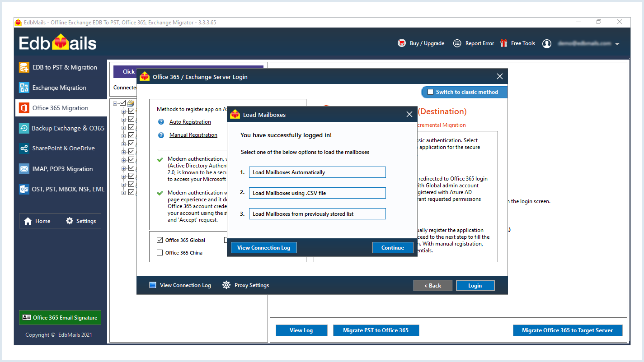Open the Free Tools gift icon

[x=504, y=43]
